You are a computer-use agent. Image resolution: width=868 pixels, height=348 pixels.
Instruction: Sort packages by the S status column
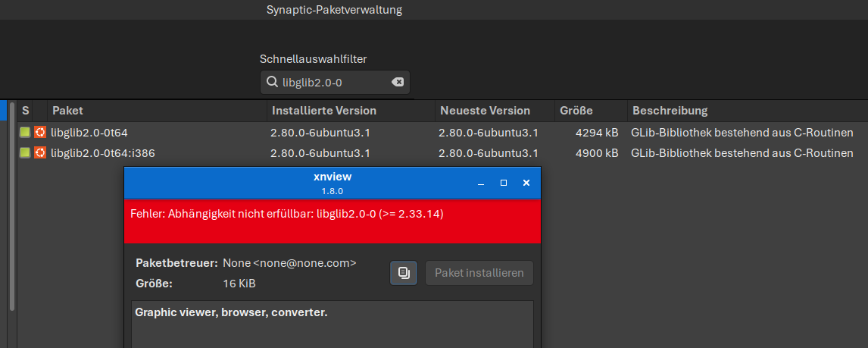[x=25, y=111]
